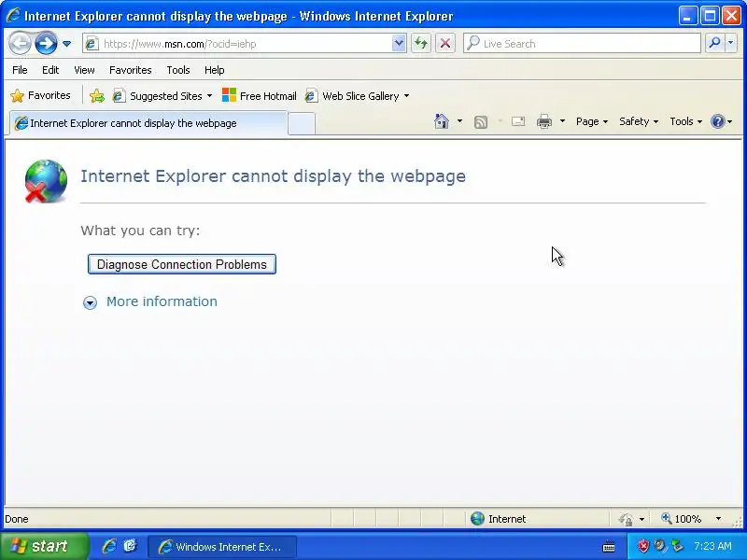
Task: Click the Free Hotmail colorful logo icon
Action: (x=229, y=95)
